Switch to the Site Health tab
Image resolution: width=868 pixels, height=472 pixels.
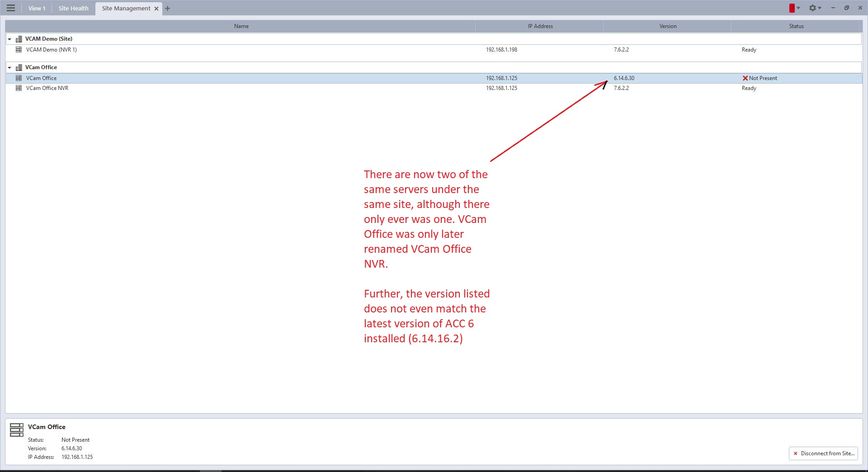pyautogui.click(x=73, y=8)
